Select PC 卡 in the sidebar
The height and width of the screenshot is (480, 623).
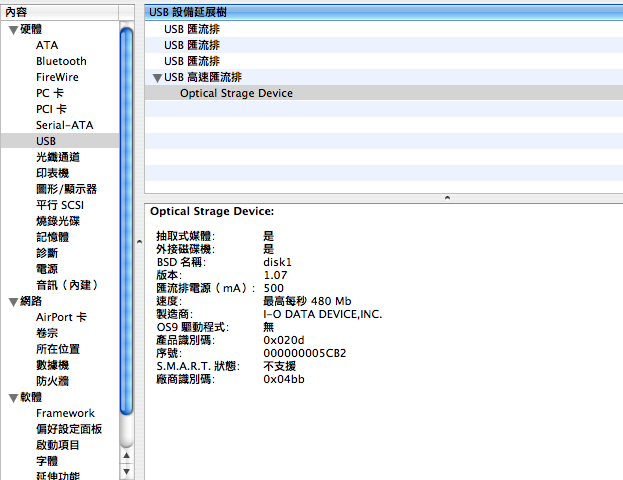pos(50,93)
